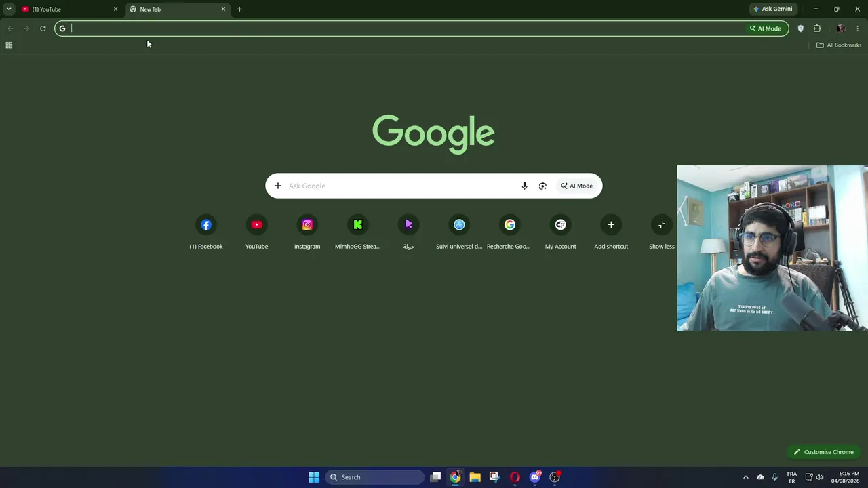The image size is (868, 488).
Task: Reload the current page
Action: (43, 28)
